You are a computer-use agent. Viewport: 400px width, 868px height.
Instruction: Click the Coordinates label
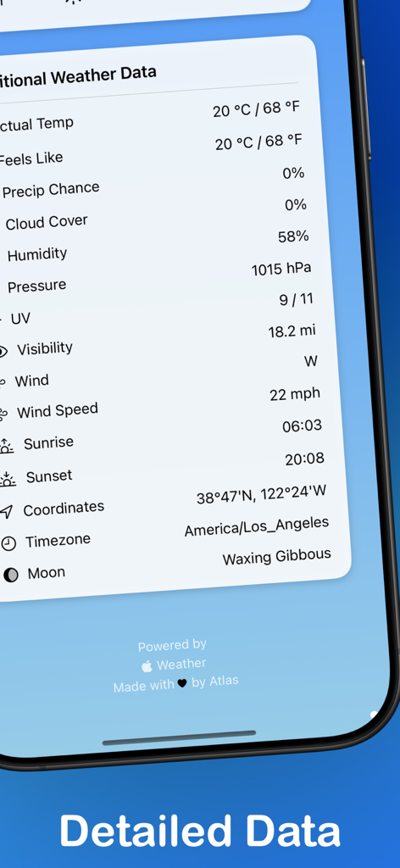(64, 509)
